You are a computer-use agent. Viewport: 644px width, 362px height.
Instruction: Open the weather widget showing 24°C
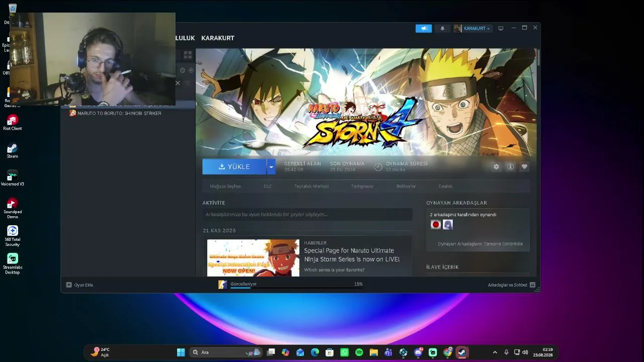point(100,352)
